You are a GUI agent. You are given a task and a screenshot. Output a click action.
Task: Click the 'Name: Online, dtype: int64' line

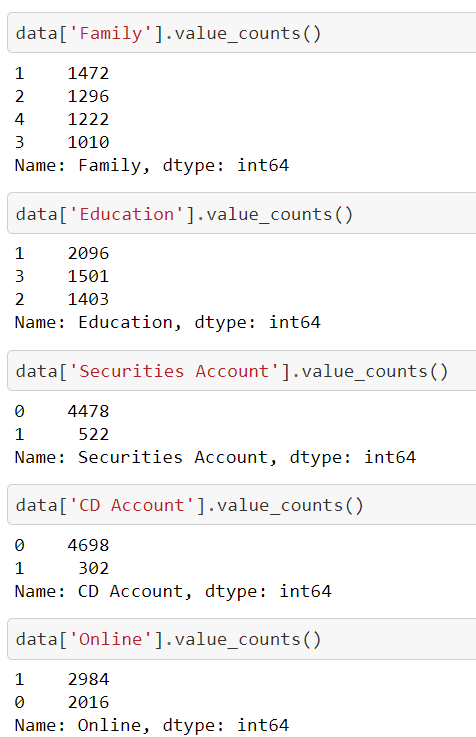pos(152,725)
